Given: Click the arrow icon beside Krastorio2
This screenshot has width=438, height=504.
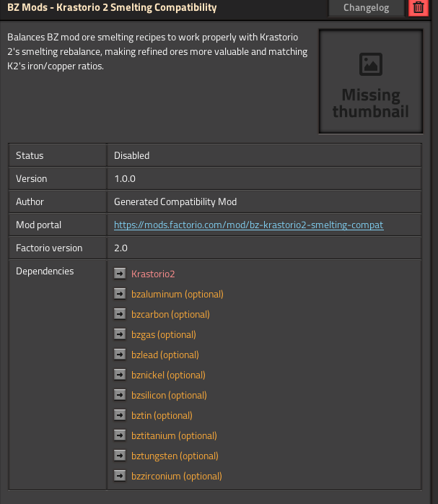Looking at the screenshot, I should coord(120,274).
